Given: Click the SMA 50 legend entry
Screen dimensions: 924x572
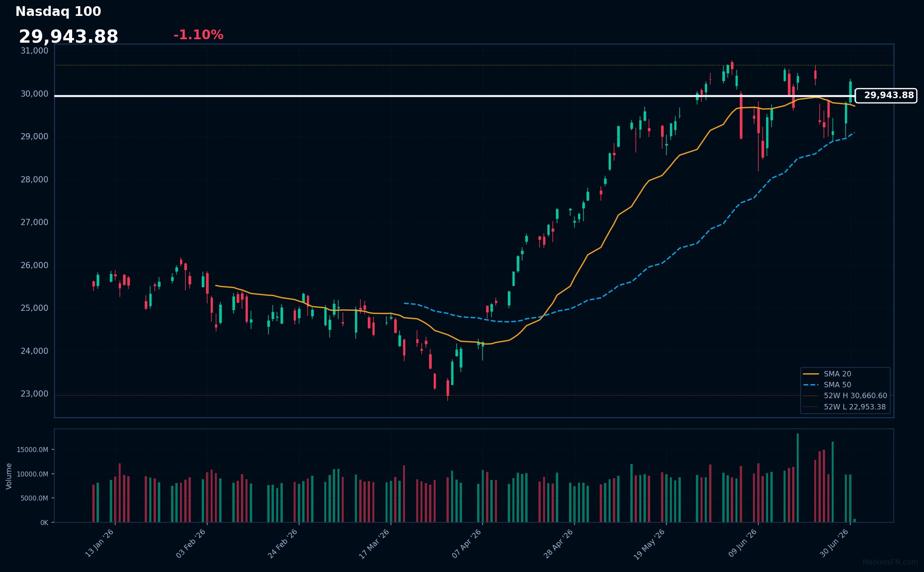Looking at the screenshot, I should (827, 385).
